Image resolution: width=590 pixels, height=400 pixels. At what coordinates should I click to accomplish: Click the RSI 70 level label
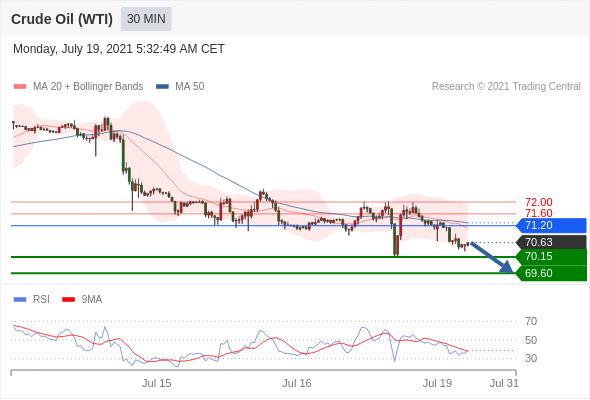click(531, 321)
